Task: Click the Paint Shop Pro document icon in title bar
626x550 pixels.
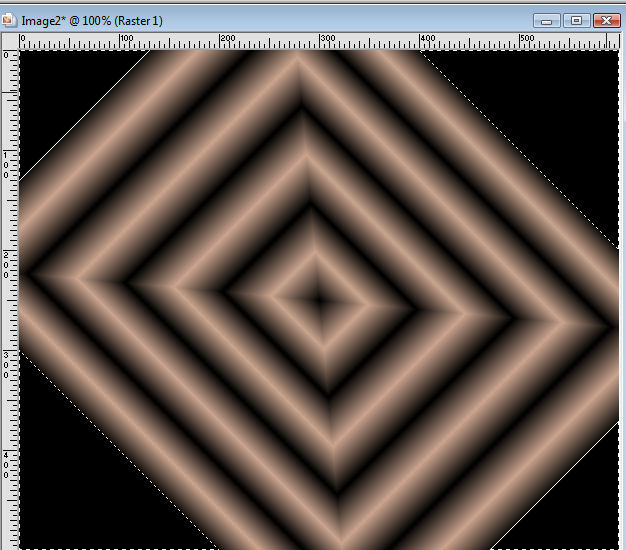Action: (x=8, y=20)
